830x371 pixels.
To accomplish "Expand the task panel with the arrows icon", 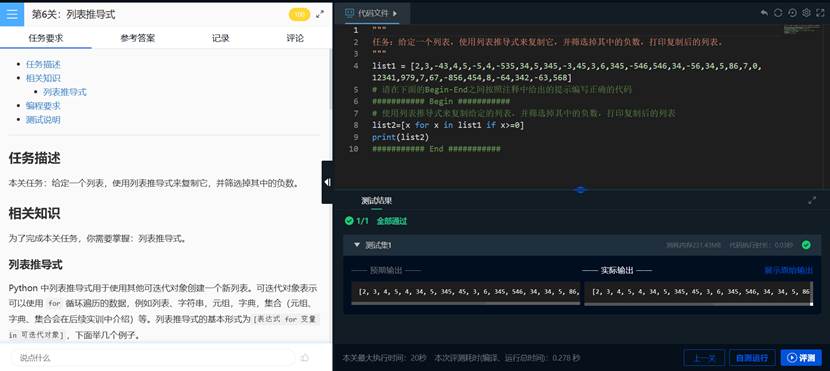I will (x=320, y=14).
